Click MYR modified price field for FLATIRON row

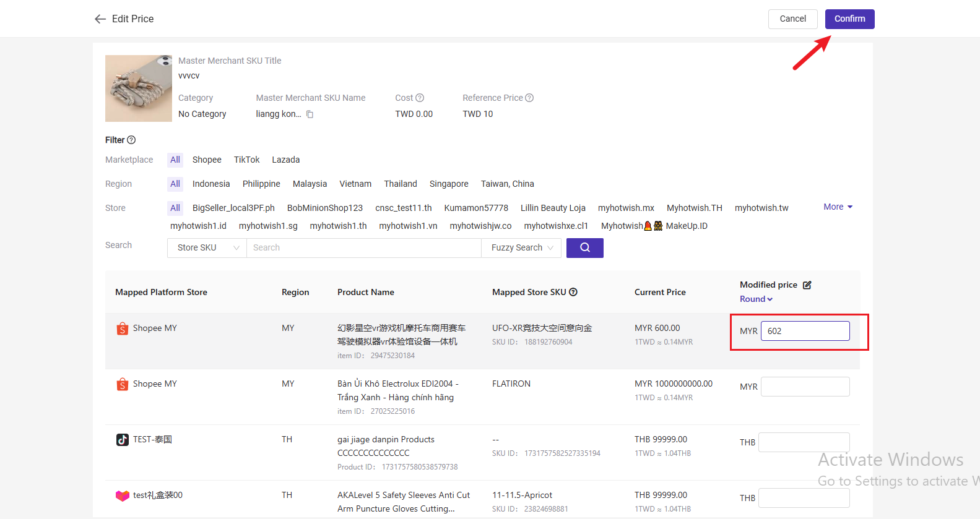805,387
